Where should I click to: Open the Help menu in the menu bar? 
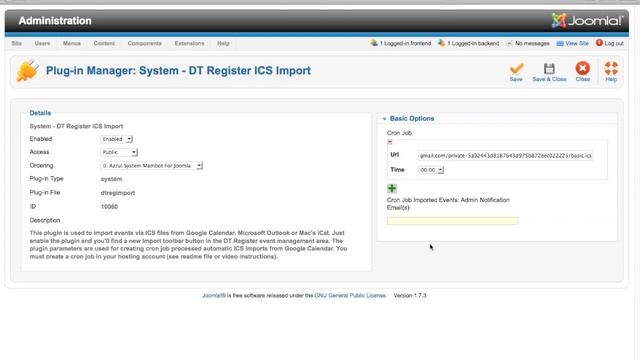point(223,43)
